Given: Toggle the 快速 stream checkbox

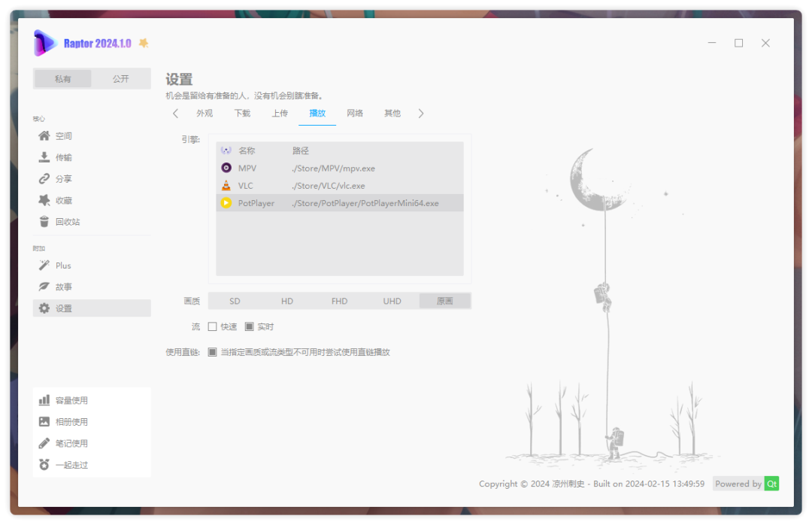Looking at the screenshot, I should (212, 326).
